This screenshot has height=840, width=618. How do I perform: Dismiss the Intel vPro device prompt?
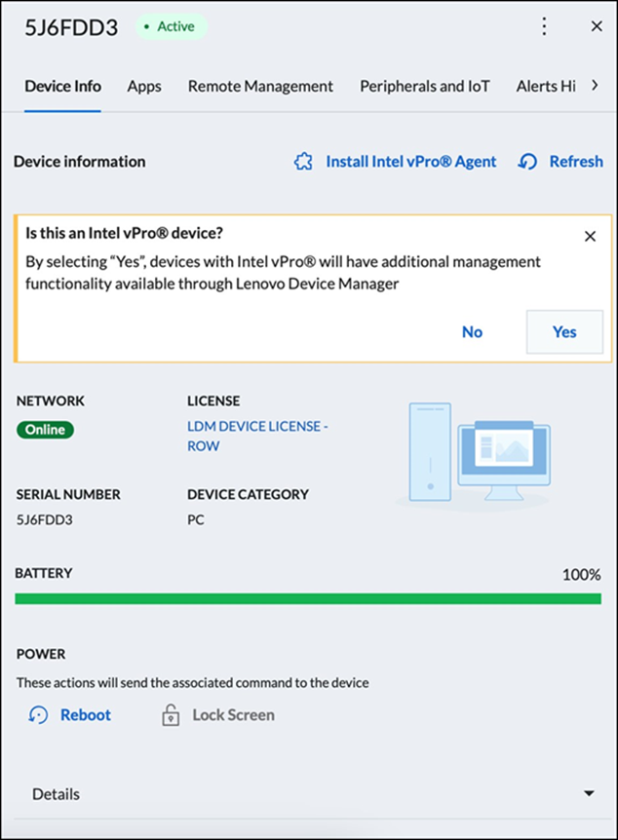[x=590, y=236]
